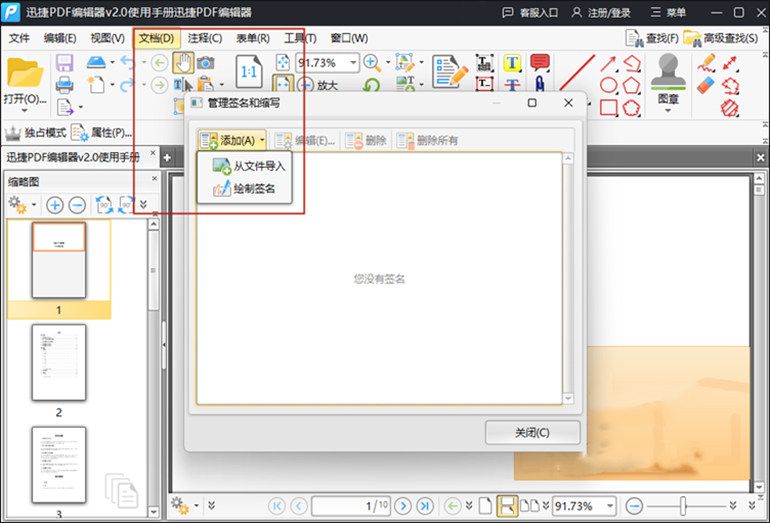The height and width of the screenshot is (523, 770).
Task: Select page 2 thumbnail
Action: coord(59,362)
